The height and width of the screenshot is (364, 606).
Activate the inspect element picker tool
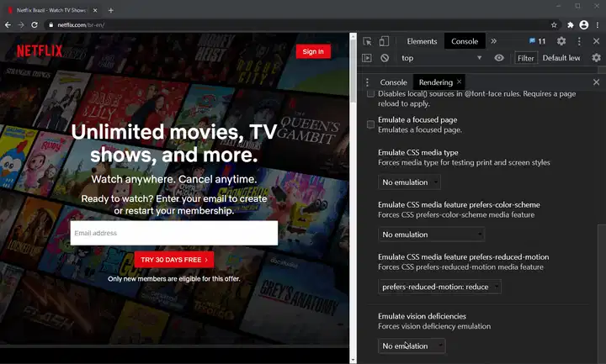[368, 41]
